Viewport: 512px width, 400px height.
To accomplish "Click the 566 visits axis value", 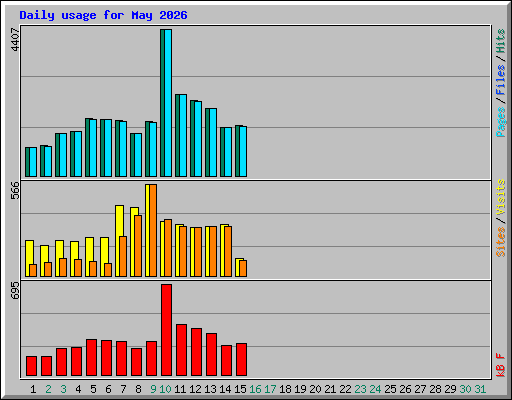I will 15,190.
